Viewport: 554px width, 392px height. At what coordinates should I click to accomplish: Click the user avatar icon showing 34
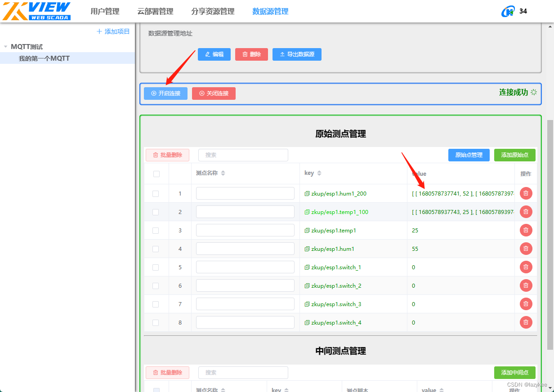coord(508,11)
